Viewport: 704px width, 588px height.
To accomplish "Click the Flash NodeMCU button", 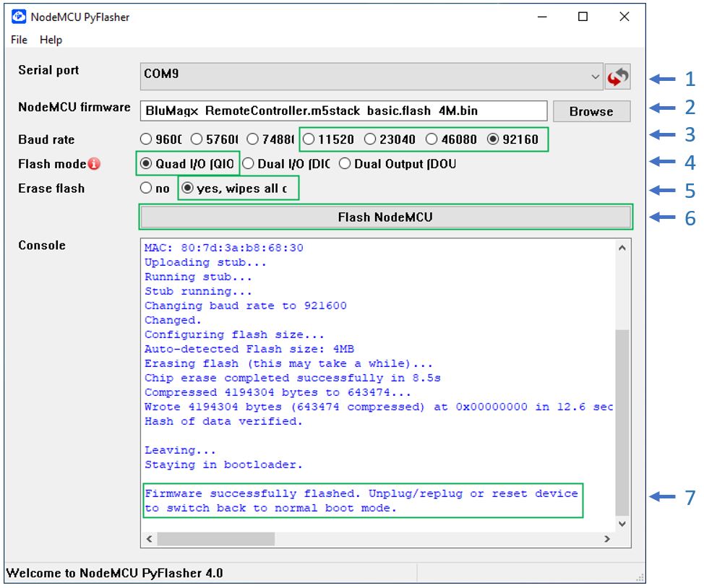I will coord(386,217).
